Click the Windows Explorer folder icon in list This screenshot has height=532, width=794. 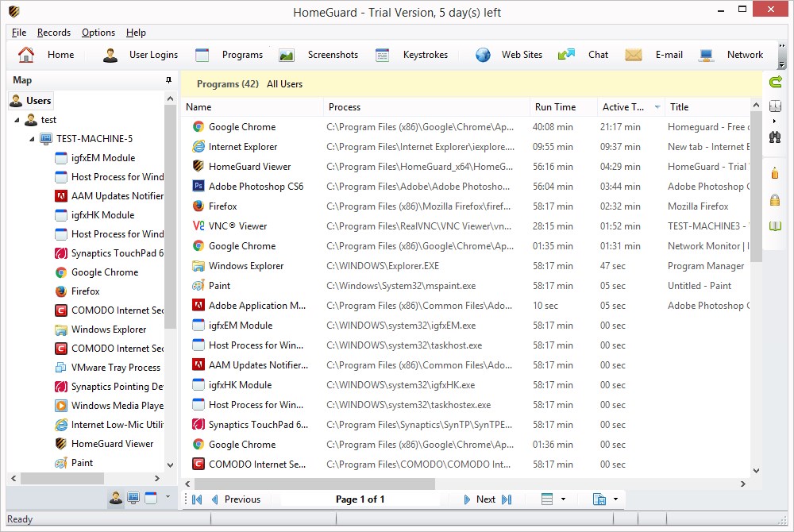coord(198,266)
